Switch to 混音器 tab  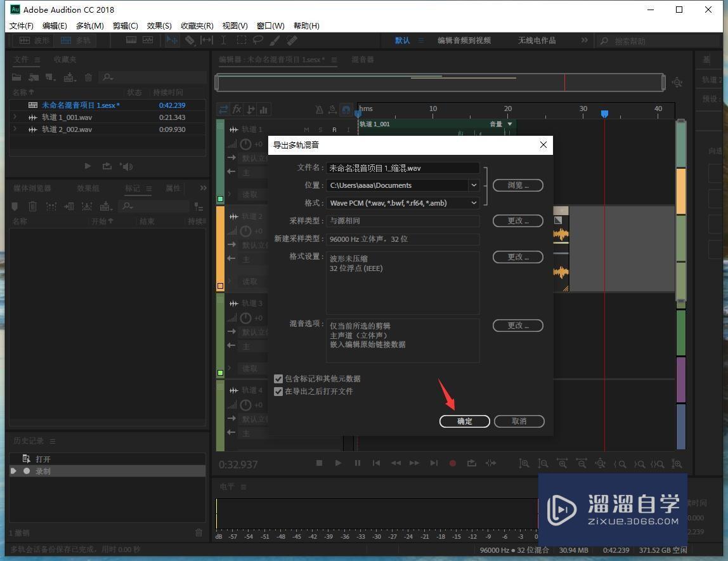coord(362,60)
